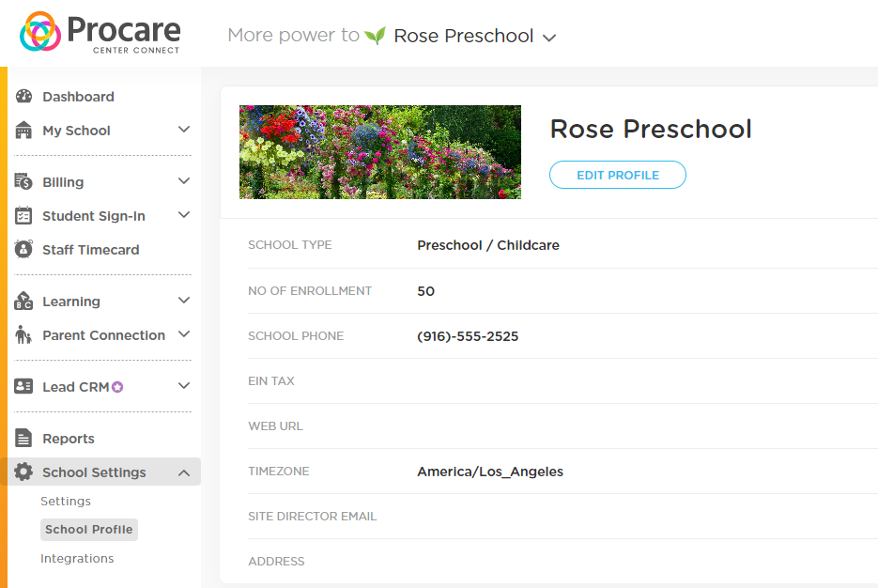Expand the Lead CRM chevron
This screenshot has width=878, height=588.
pyautogui.click(x=184, y=386)
